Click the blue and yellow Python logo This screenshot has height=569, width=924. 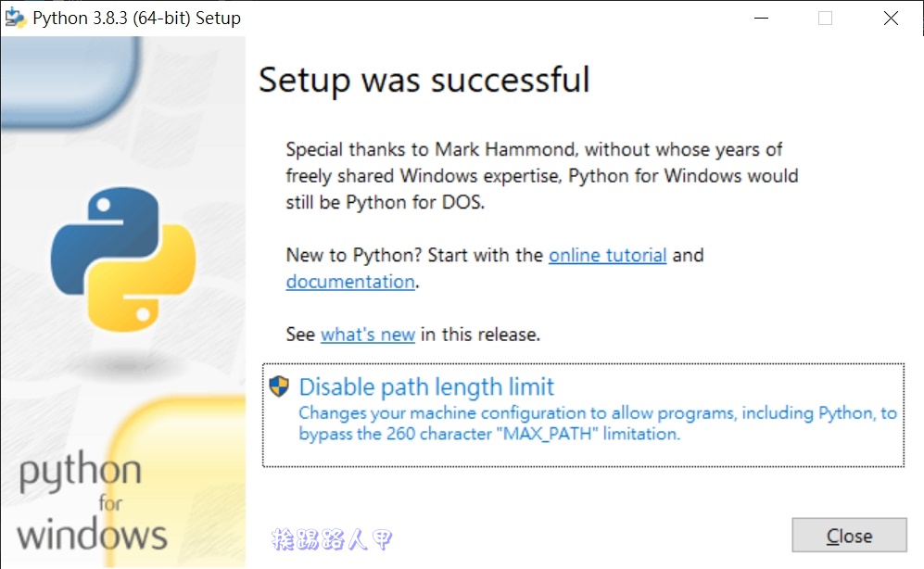coord(123,259)
